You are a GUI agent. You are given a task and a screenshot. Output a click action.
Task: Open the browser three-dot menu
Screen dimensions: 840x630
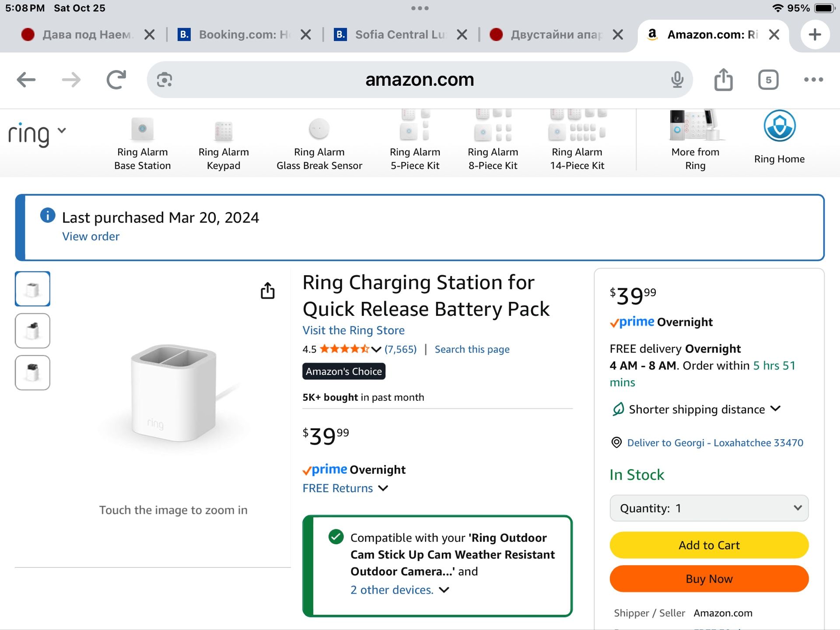[813, 80]
